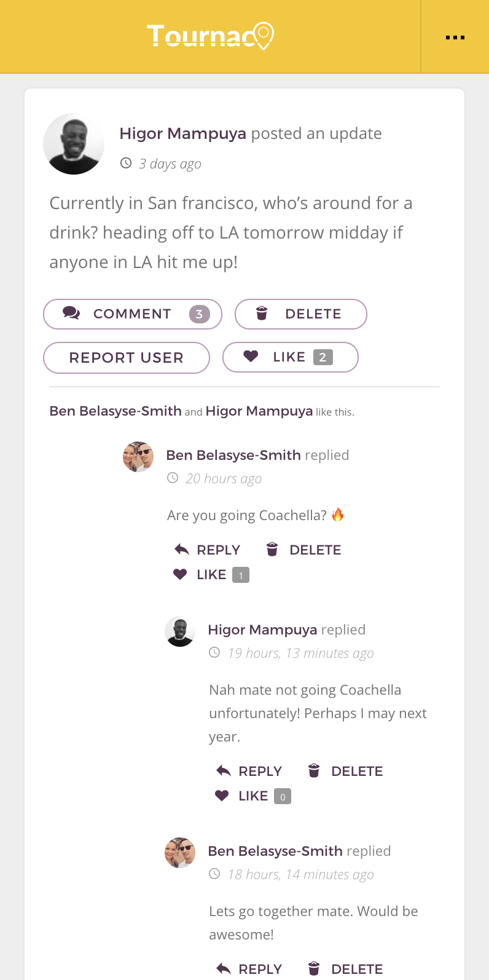Click heart icon on Higor's 'Nah mate' reply
The image size is (489, 980).
coord(222,796)
